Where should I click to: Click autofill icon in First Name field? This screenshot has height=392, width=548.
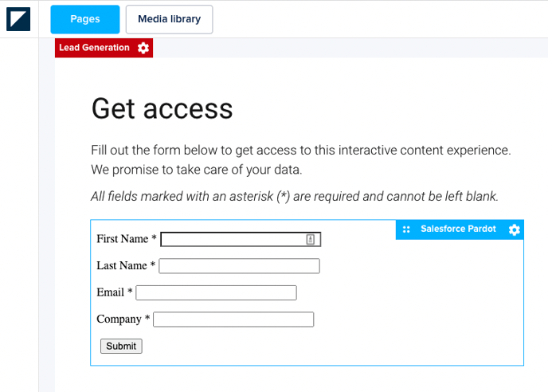click(311, 239)
